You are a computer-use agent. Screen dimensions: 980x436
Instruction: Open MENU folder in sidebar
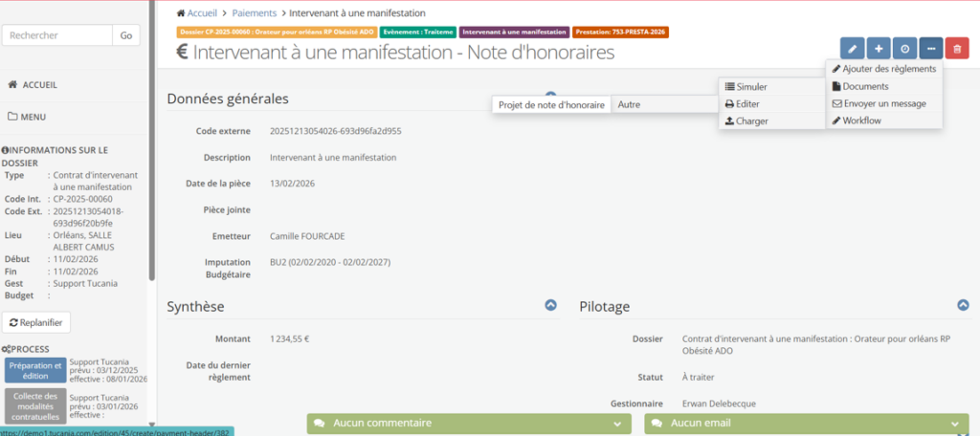pyautogui.click(x=27, y=117)
